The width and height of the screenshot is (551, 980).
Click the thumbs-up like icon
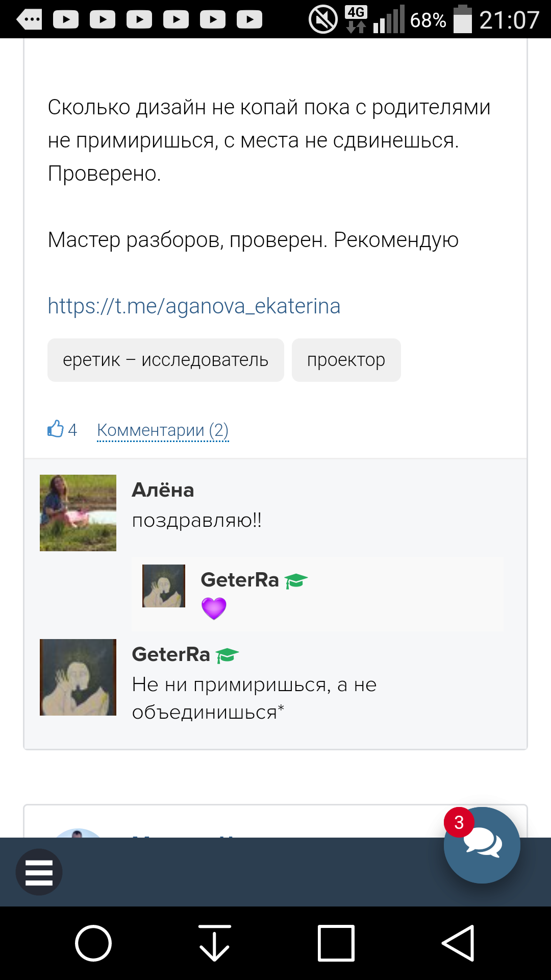point(56,429)
